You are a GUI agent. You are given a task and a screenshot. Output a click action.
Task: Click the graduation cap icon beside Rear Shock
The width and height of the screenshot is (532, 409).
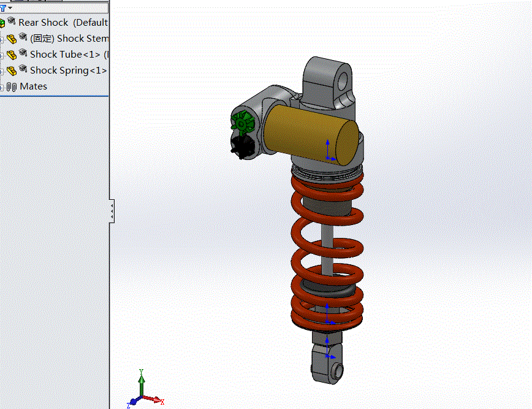tap(12, 21)
